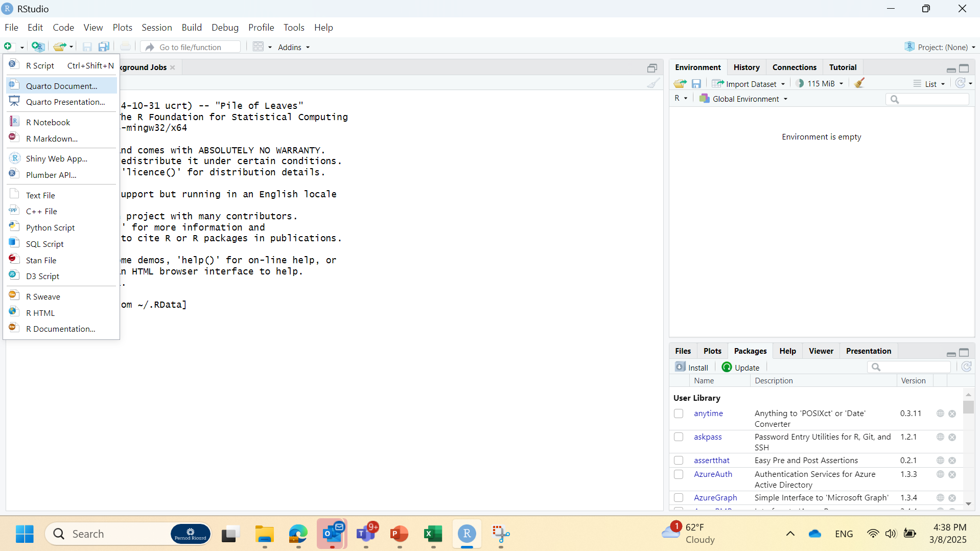Viewport: 980px width, 551px height.
Task: Open PowerPoint from the taskbar
Action: coord(399,534)
